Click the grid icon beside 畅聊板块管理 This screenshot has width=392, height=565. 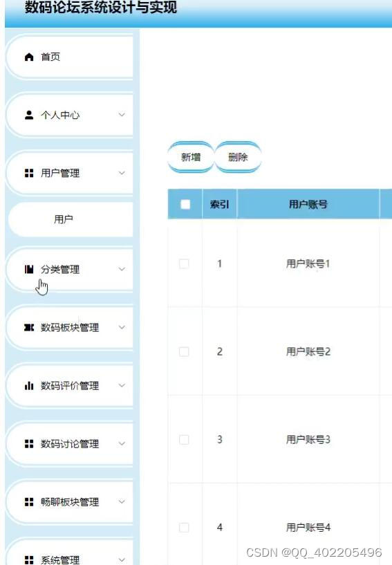tap(29, 501)
